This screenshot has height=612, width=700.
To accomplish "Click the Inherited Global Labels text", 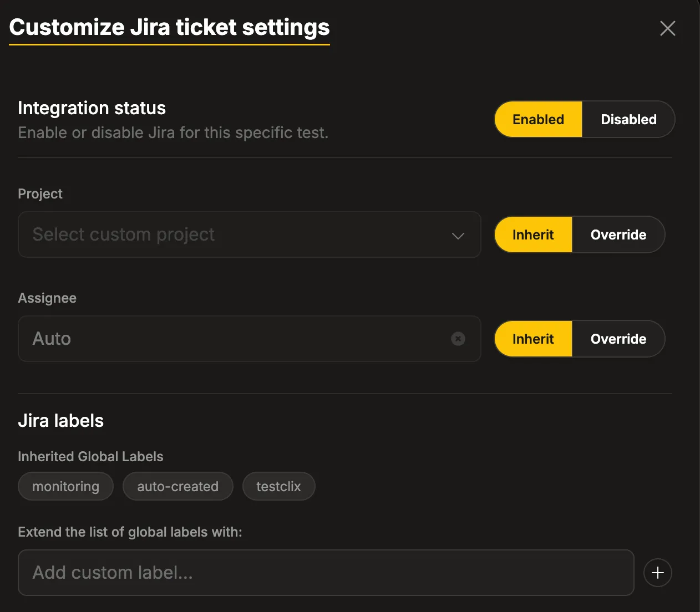I will [91, 457].
